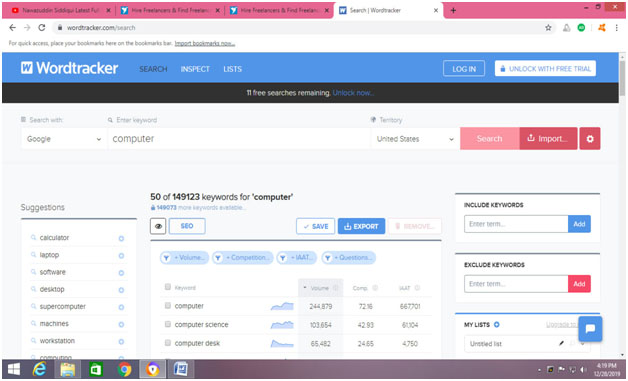Screen dimensions: 628x381
Task: Focus the keyword field containing computer
Action: [x=239, y=139]
